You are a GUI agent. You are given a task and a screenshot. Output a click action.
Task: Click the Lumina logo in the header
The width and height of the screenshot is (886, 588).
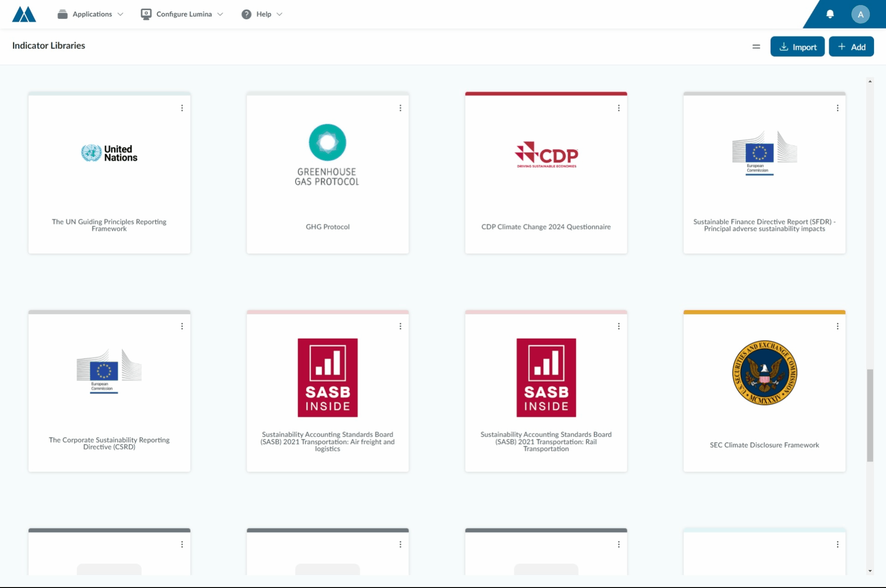(x=24, y=14)
